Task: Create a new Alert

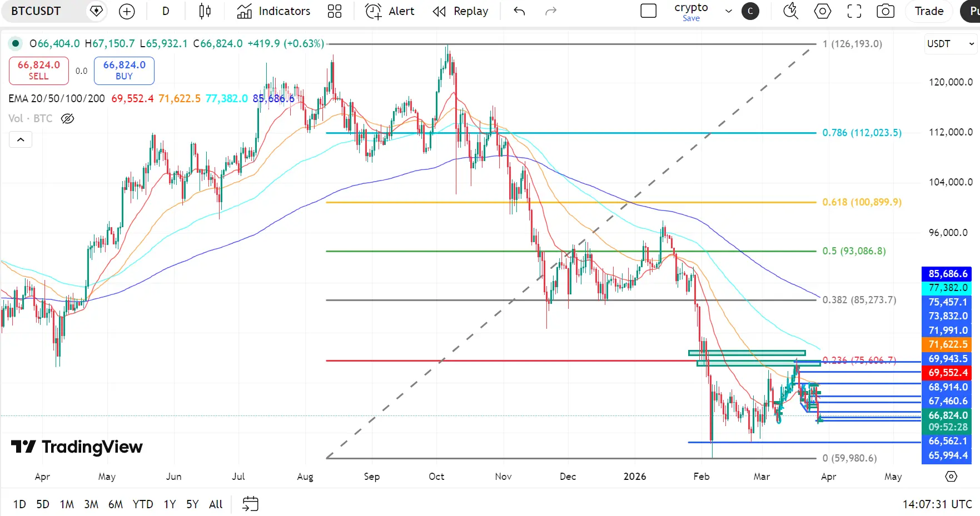Action: click(x=390, y=11)
